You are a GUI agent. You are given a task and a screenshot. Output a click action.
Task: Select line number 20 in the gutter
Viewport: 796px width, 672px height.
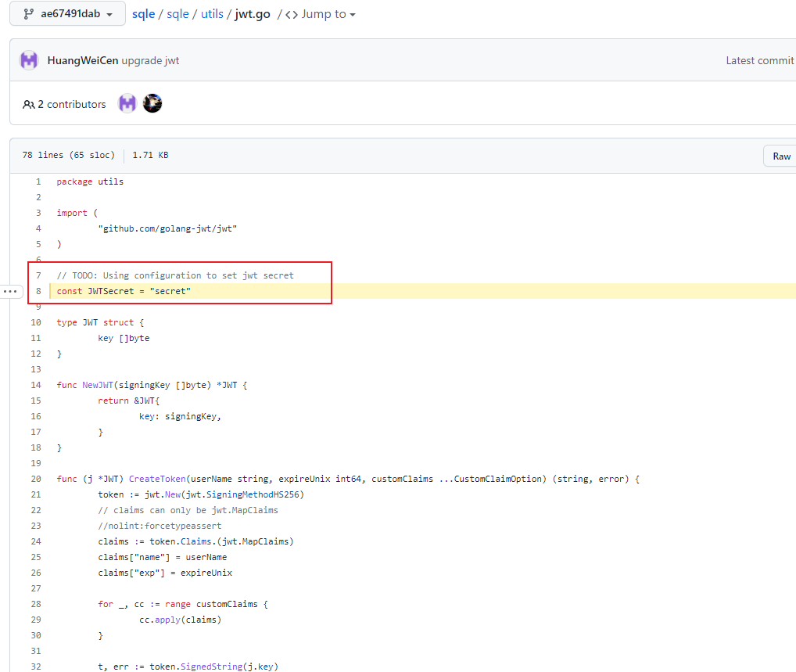click(x=36, y=479)
